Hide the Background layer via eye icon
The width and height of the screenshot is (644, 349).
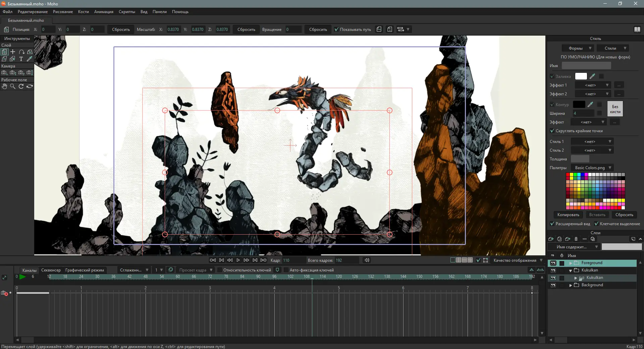[553, 285]
